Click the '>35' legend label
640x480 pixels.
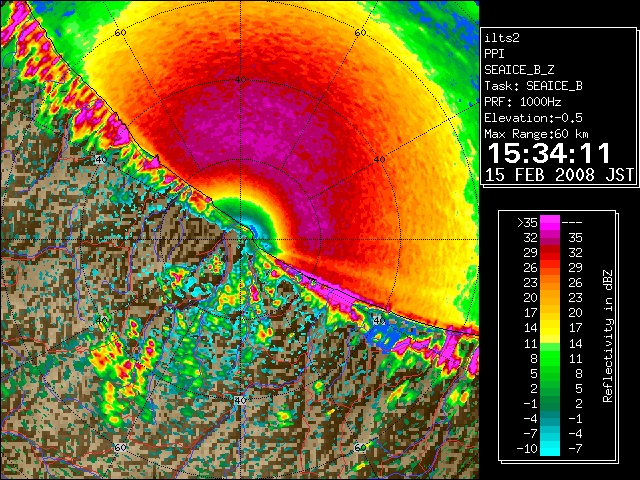tap(527, 222)
